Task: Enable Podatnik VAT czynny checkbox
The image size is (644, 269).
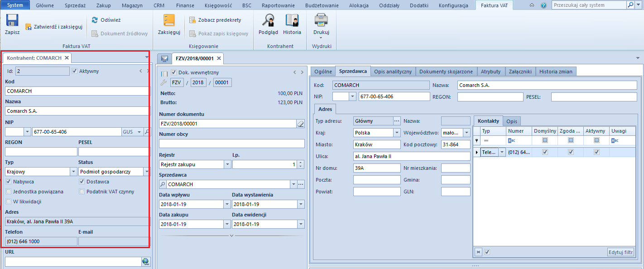Action: (x=82, y=192)
